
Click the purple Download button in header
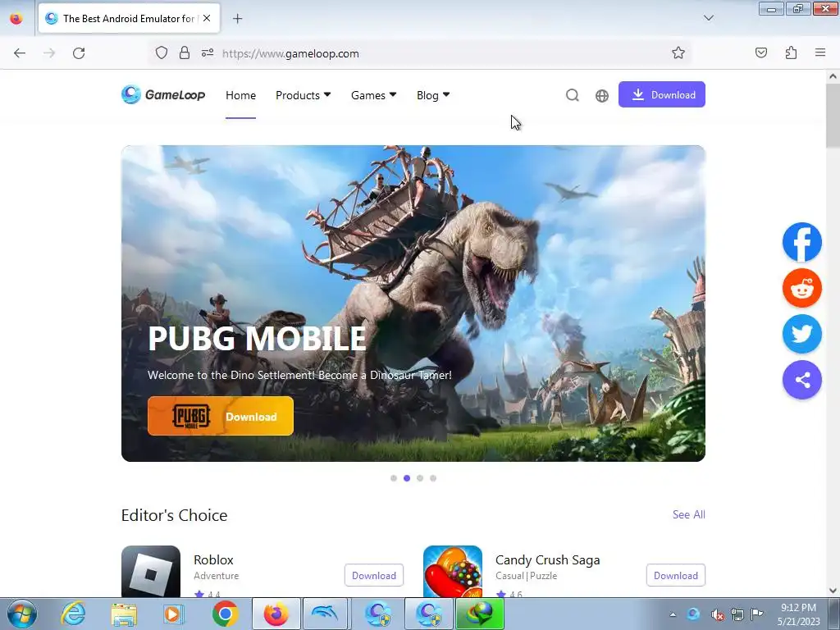[662, 94]
